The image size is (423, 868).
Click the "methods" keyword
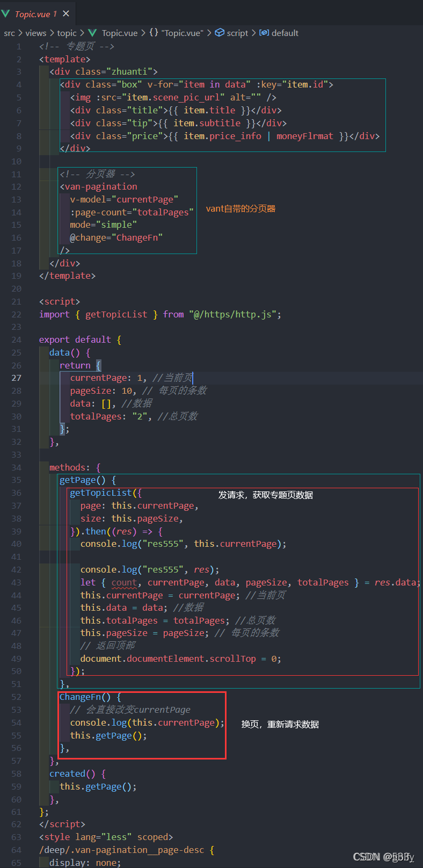(67, 468)
